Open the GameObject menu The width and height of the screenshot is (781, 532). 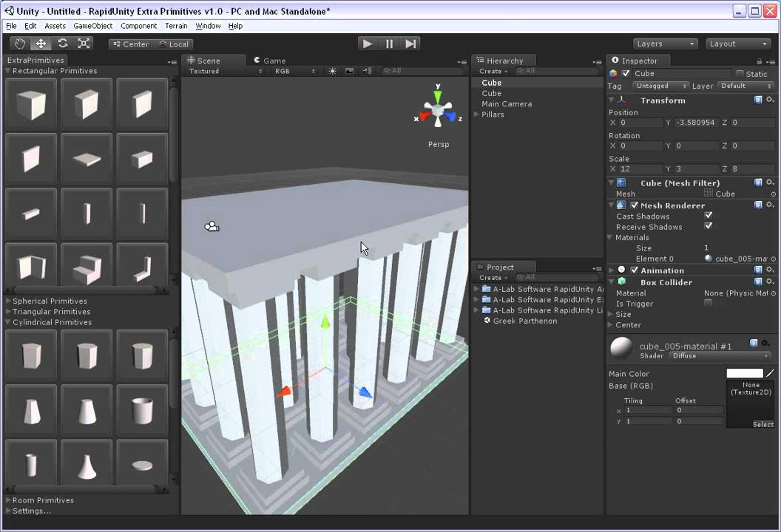click(92, 26)
